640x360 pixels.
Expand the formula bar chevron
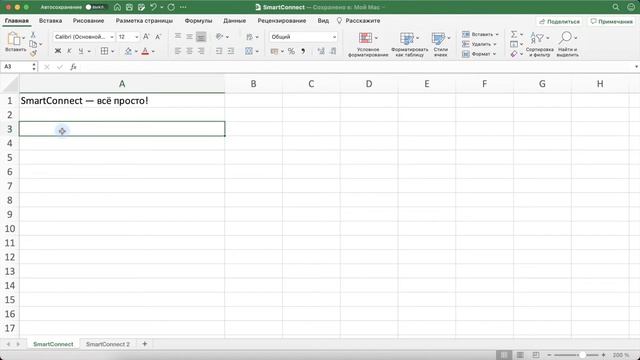tap(636, 67)
